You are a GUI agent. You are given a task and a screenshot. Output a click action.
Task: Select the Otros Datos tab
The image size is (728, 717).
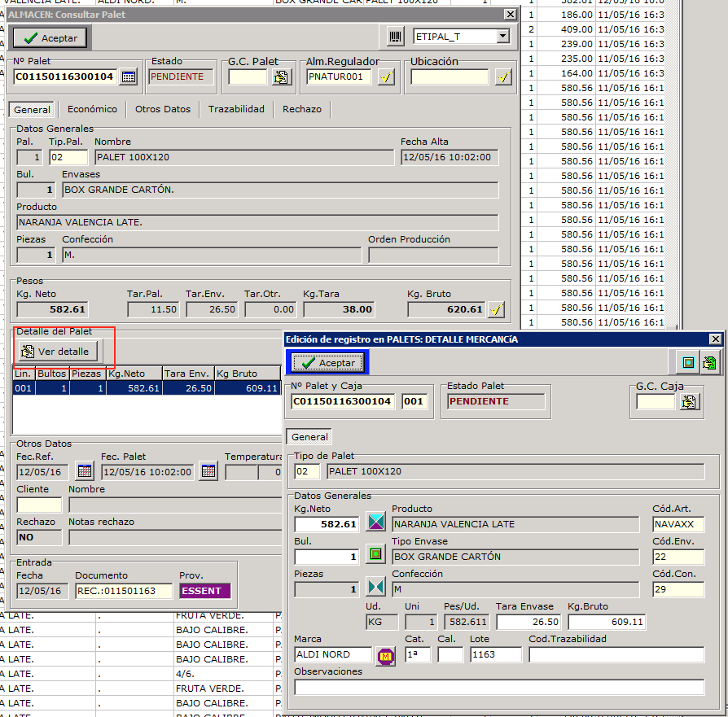coord(163,109)
